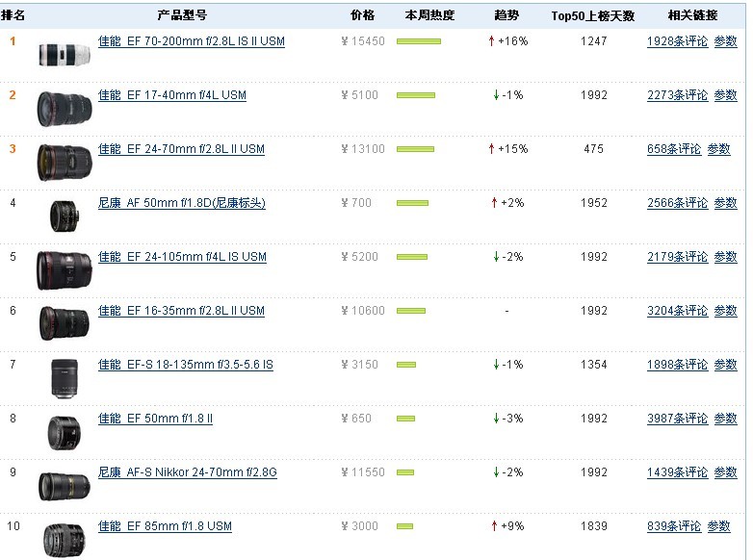Click the 1839 days value
753x560 pixels.
tap(593, 526)
